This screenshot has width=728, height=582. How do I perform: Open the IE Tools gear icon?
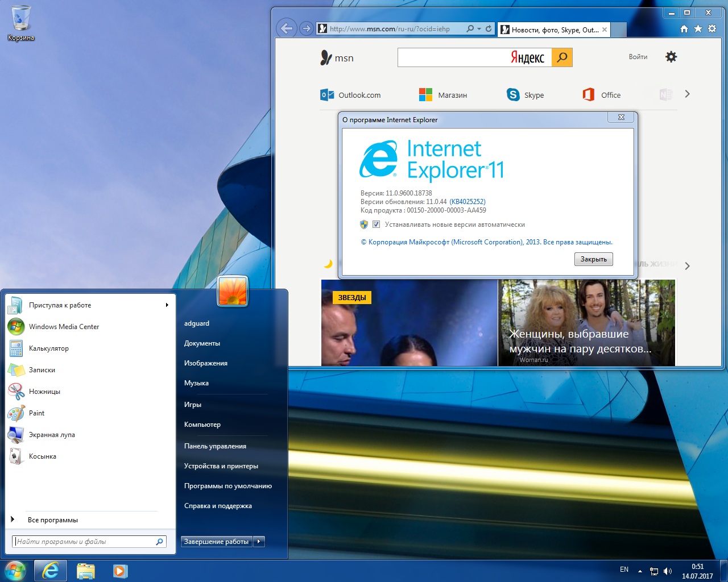[712, 28]
